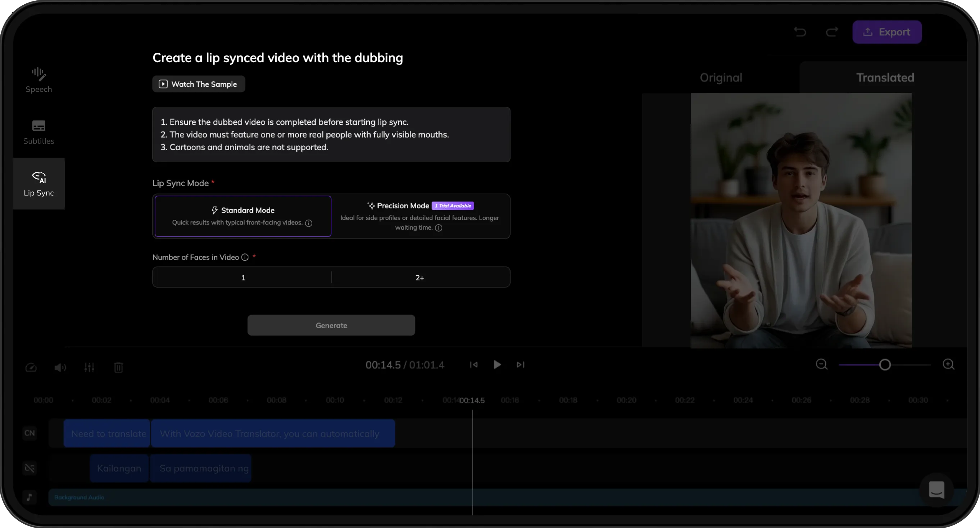This screenshot has height=528, width=980.
Task: Click the redo arrow icon
Action: (x=832, y=32)
